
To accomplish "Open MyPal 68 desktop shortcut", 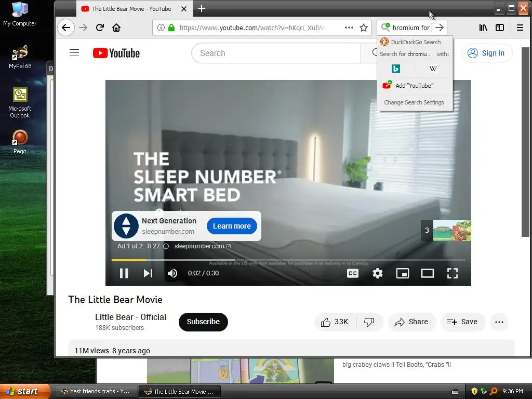I will pos(20,57).
